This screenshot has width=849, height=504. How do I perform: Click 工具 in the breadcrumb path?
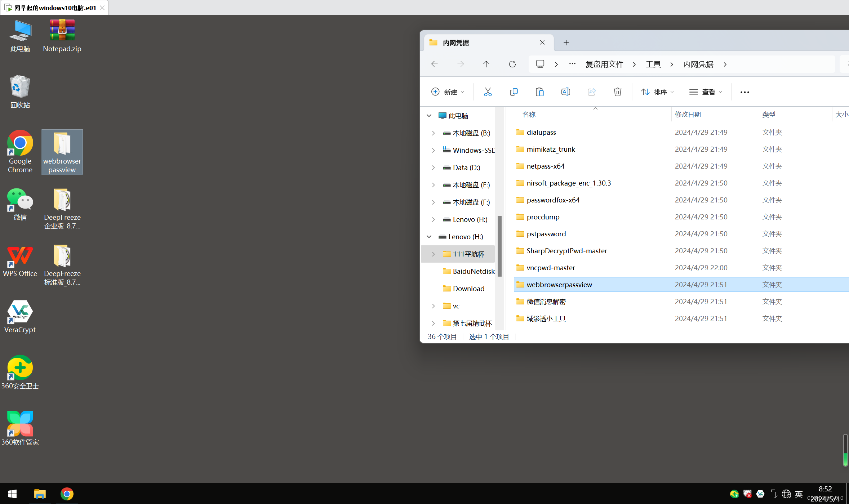pyautogui.click(x=653, y=64)
